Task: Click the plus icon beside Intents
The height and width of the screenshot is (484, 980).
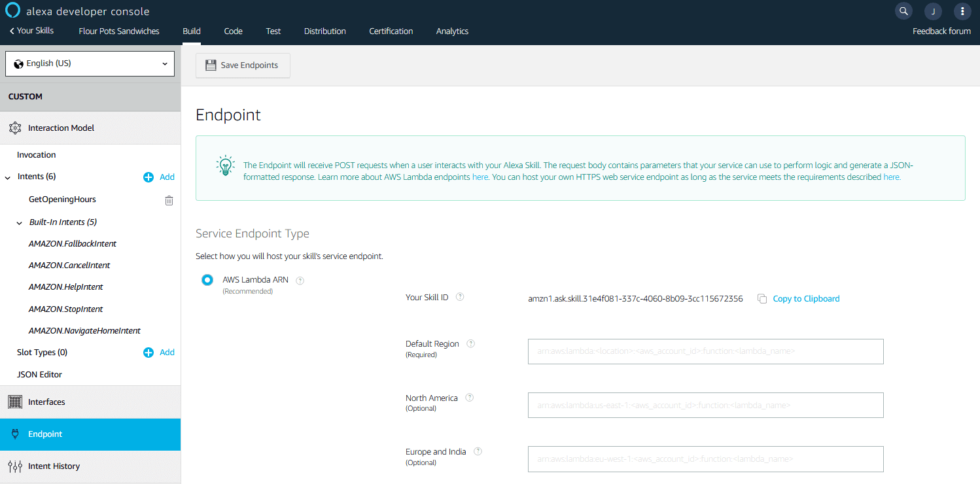Action: pyautogui.click(x=149, y=177)
